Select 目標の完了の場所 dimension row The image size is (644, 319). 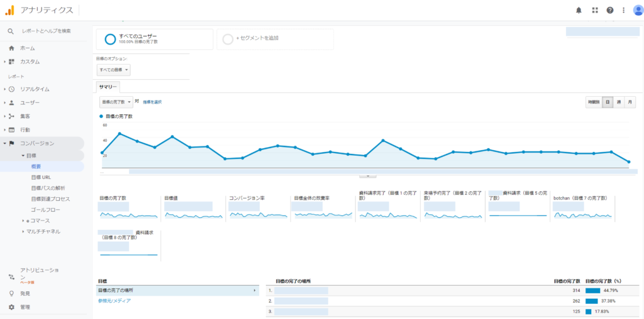point(177,290)
